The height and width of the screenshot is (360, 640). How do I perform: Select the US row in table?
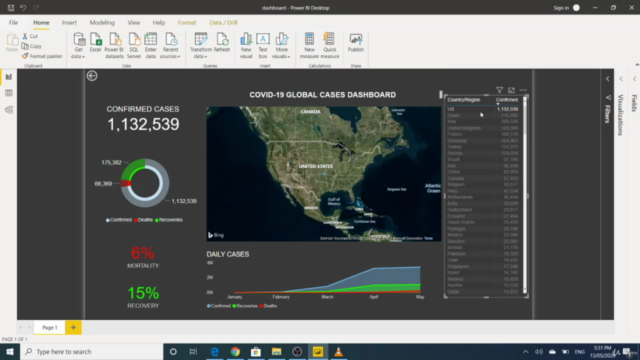pos(482,109)
